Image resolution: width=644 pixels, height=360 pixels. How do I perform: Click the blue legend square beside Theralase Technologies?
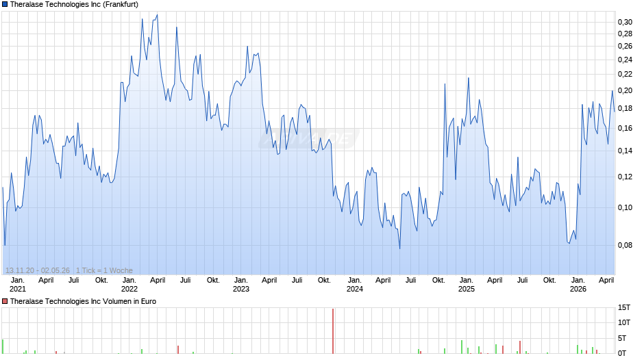[x=5, y=5]
